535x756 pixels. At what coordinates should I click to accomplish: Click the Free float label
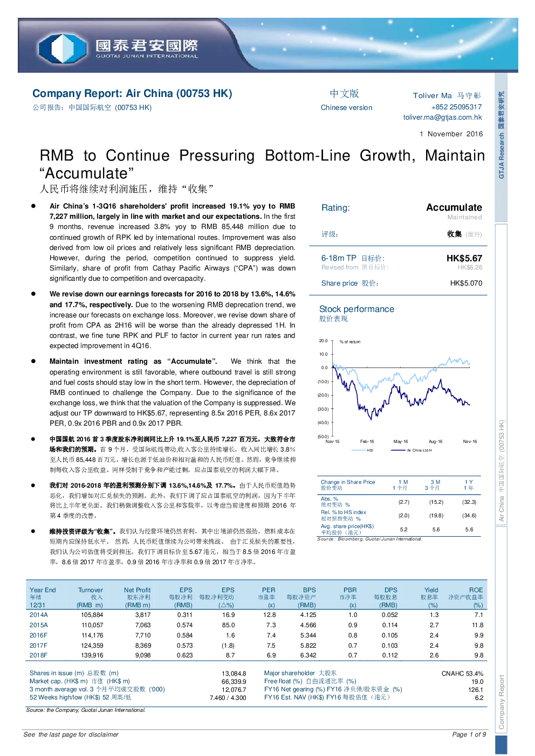click(310, 682)
